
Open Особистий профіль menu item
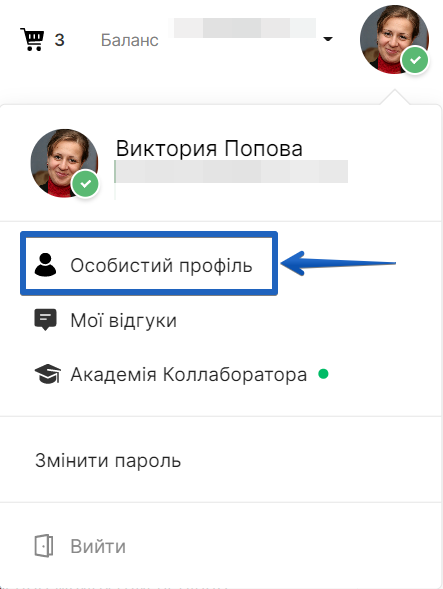tap(149, 263)
